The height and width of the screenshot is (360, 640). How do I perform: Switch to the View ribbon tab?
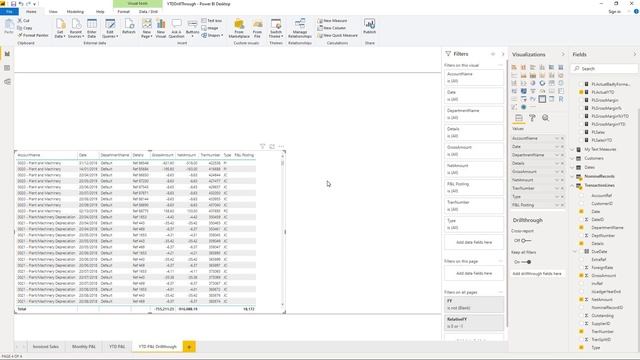pos(53,11)
